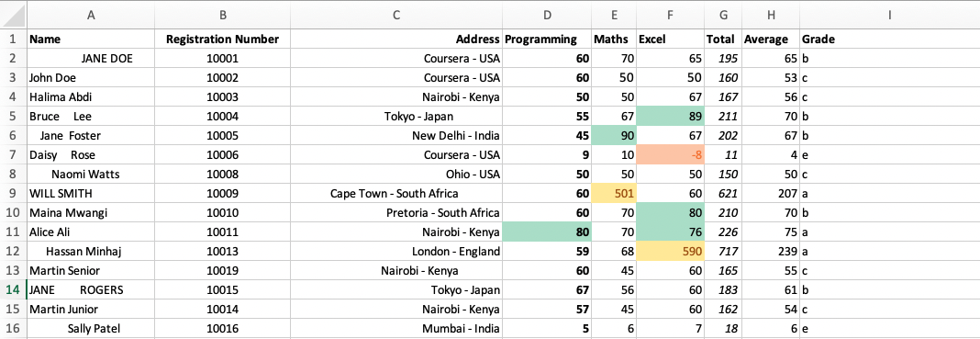This screenshot has height=339, width=980.
Task: Select registration number 10019 cell
Action: click(x=222, y=271)
